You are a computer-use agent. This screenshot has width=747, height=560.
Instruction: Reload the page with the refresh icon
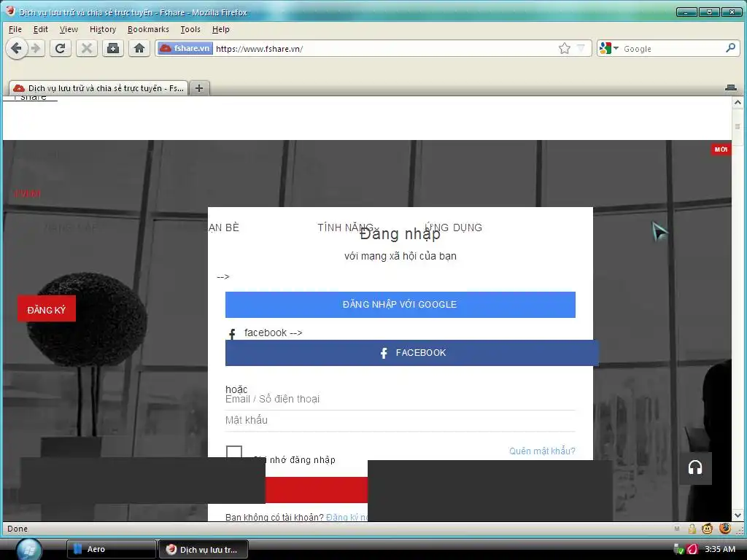pyautogui.click(x=60, y=49)
